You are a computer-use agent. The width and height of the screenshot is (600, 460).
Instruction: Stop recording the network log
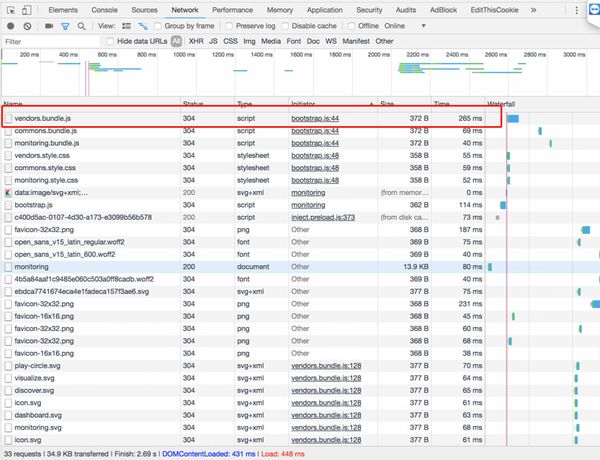click(x=9, y=25)
